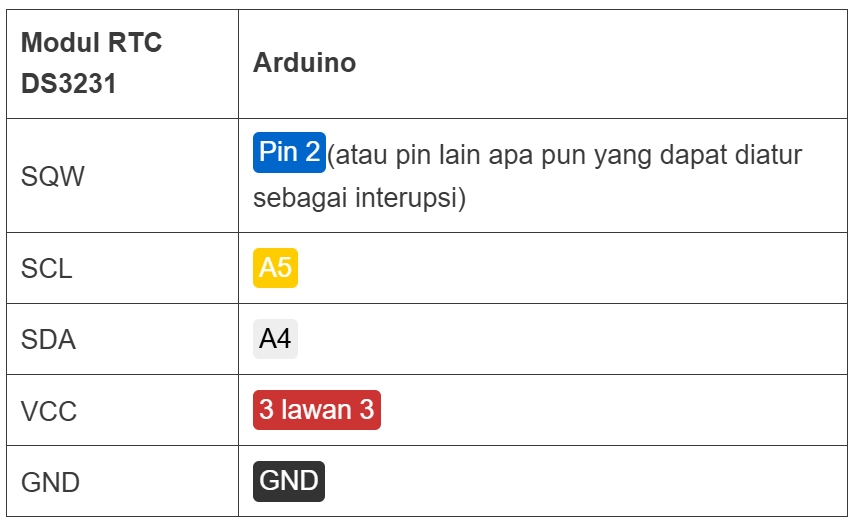Click the gray A4 badge
The image size is (853, 526).
pyautogui.click(x=275, y=339)
